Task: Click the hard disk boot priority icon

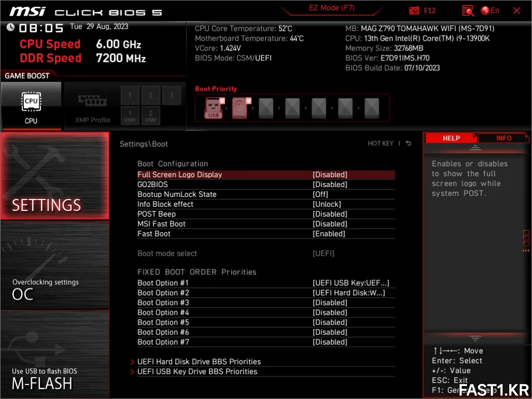Action: pyautogui.click(x=240, y=108)
